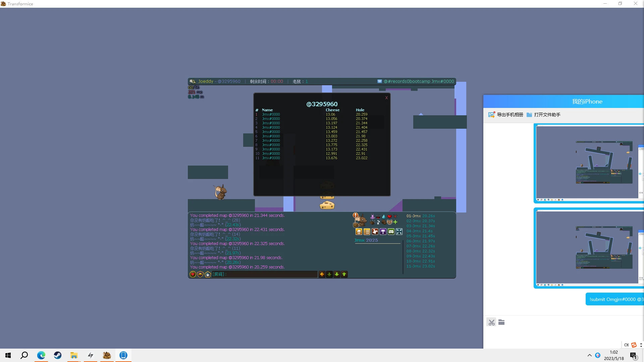This screenshot has height=362, width=644.
Task: Close the @3295960 leaderboard popup
Action: pyautogui.click(x=386, y=98)
